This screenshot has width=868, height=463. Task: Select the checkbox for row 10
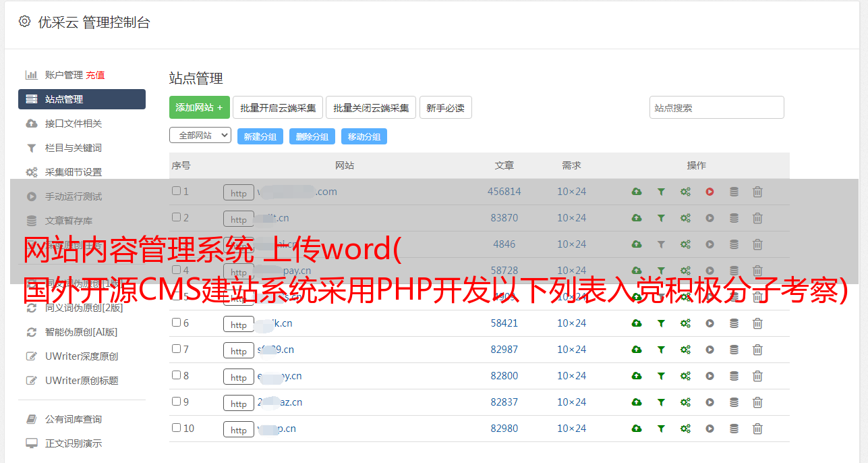[x=176, y=428]
